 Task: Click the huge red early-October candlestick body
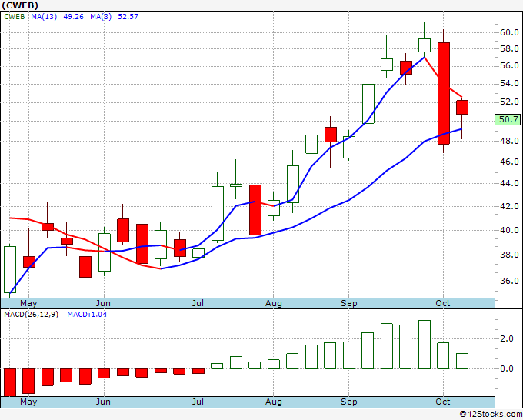pyautogui.click(x=444, y=93)
